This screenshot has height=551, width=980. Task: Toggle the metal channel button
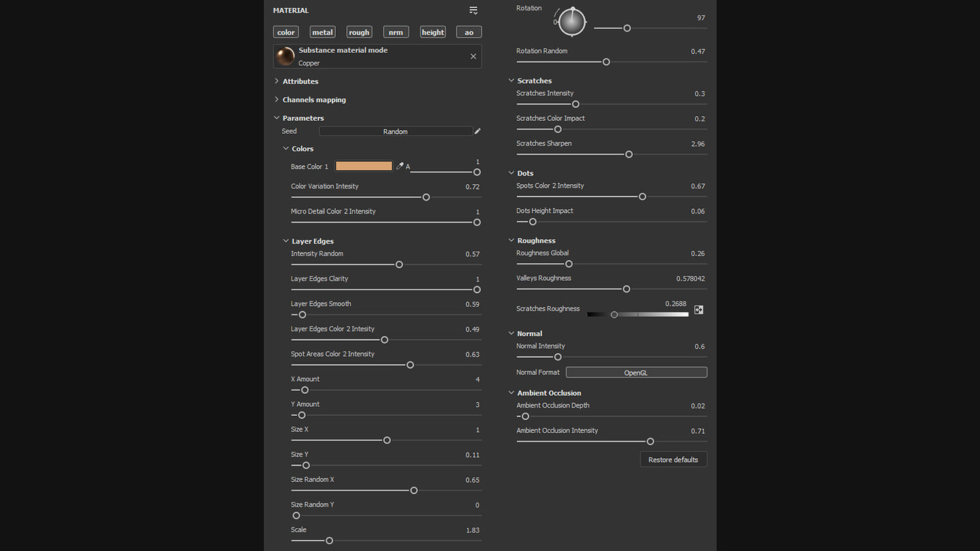tap(323, 32)
